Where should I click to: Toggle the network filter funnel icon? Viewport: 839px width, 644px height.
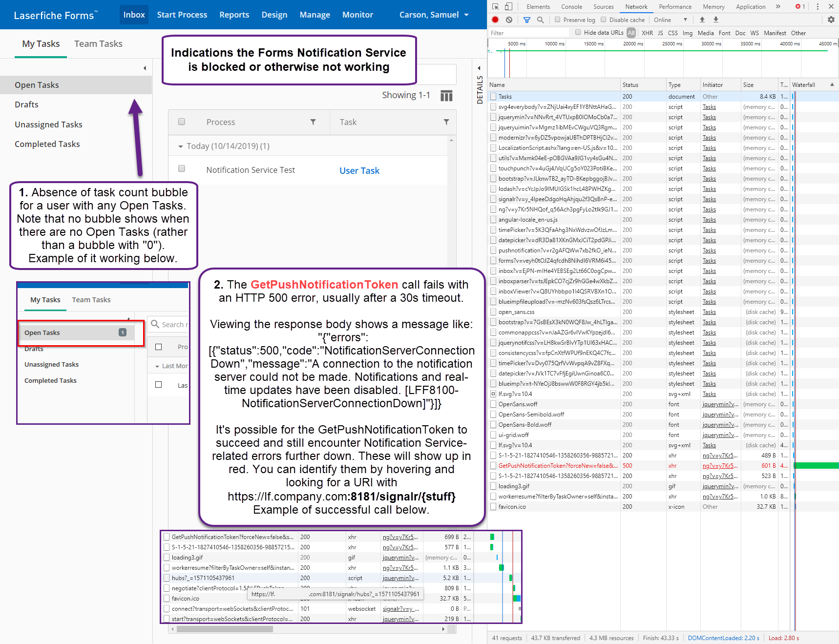coord(527,20)
